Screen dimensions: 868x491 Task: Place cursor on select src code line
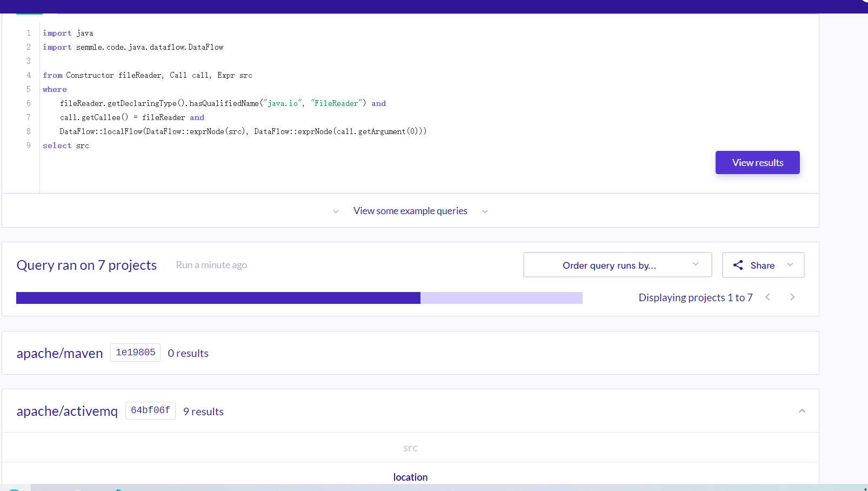(66, 145)
